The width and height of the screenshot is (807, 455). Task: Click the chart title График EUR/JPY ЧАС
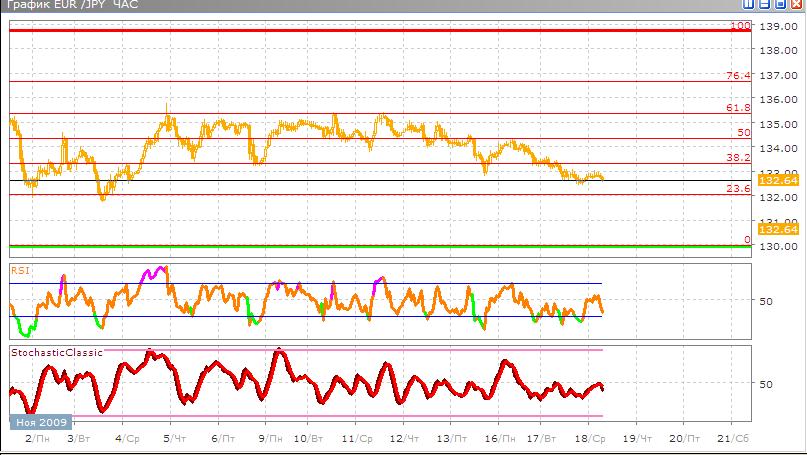[x=70, y=6]
